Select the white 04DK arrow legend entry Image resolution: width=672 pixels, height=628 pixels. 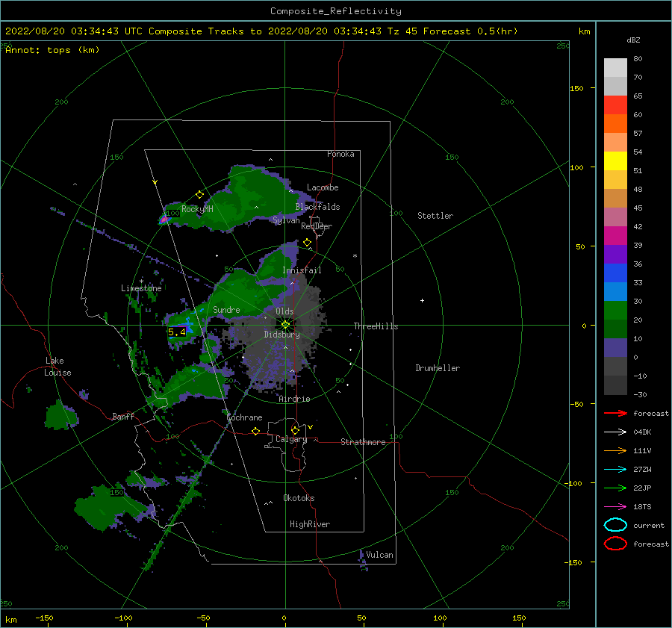(x=615, y=432)
